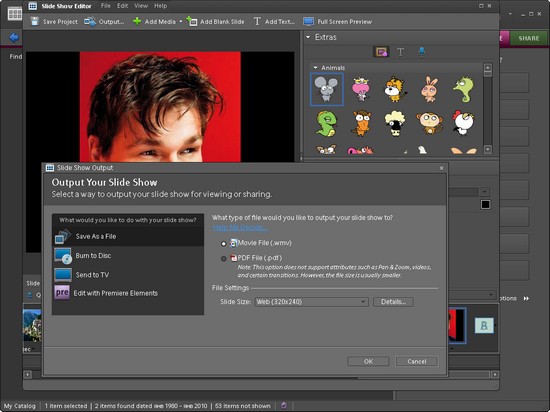Pick the tiger clip art
This screenshot has width=550, height=412.
click(395, 89)
